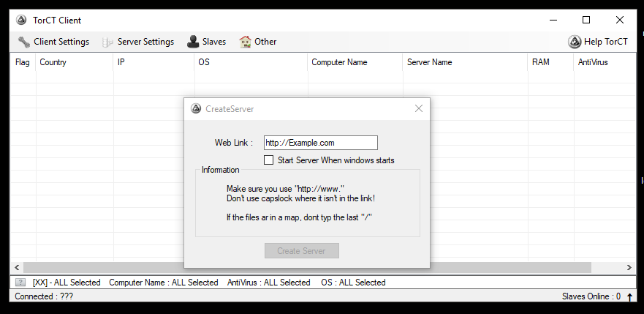Focus the Web Link input field
This screenshot has height=314, width=644.
click(x=321, y=143)
